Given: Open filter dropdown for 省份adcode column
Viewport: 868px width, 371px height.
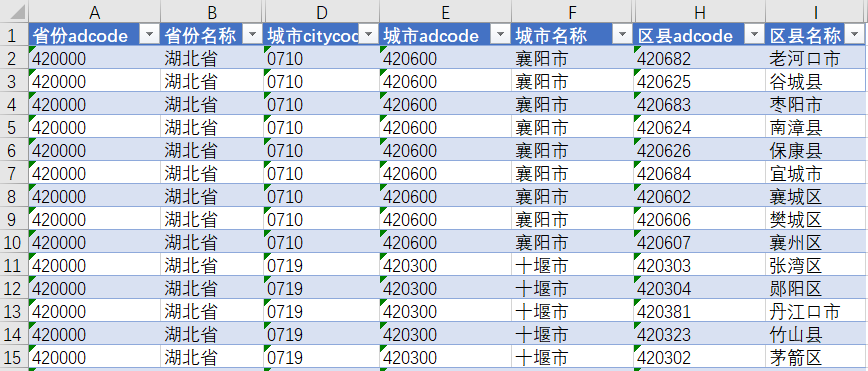Looking at the screenshot, I should [149, 35].
